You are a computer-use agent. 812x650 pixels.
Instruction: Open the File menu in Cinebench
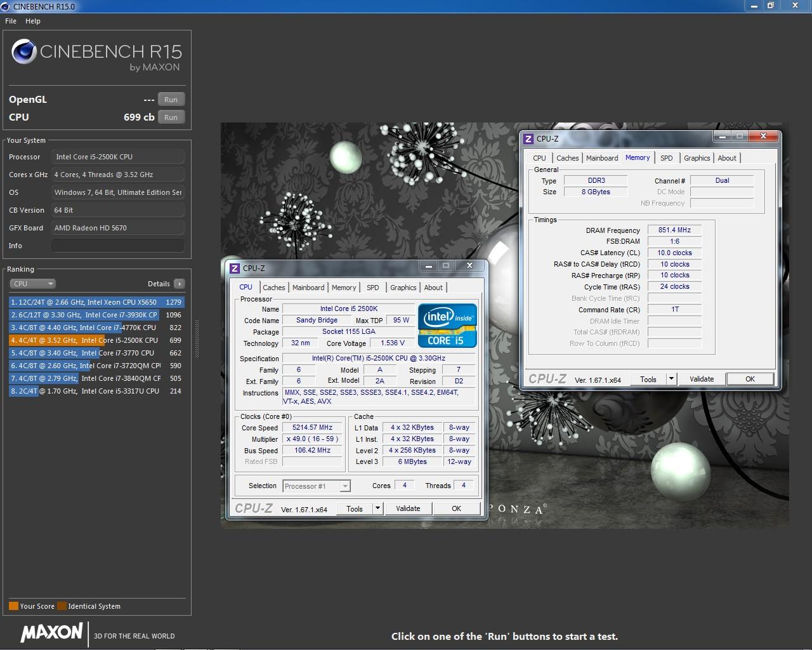(x=11, y=21)
